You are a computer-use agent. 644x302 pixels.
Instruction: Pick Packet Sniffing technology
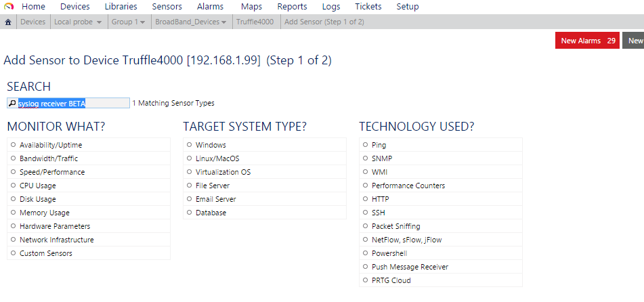click(x=441, y=226)
